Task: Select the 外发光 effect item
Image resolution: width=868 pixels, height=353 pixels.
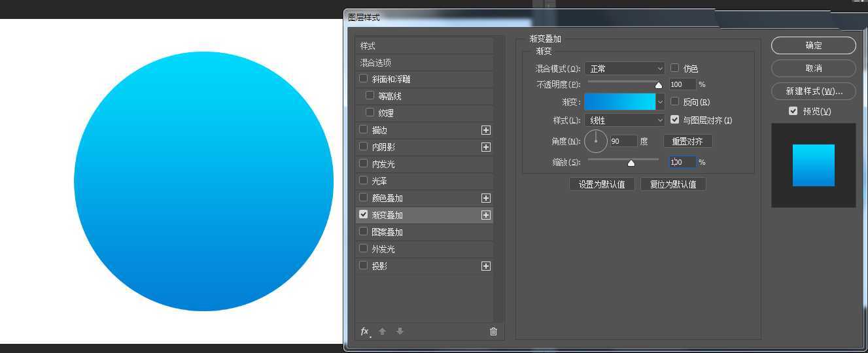Action: pos(383,249)
